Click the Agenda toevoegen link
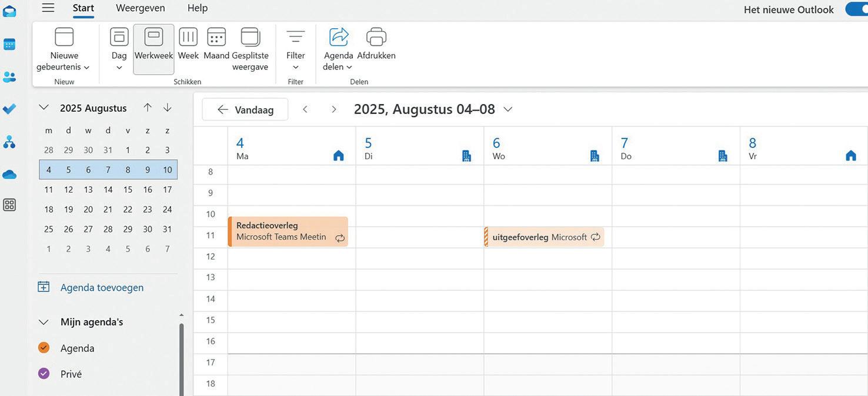Viewport: 868px width, 396px height. (102, 287)
